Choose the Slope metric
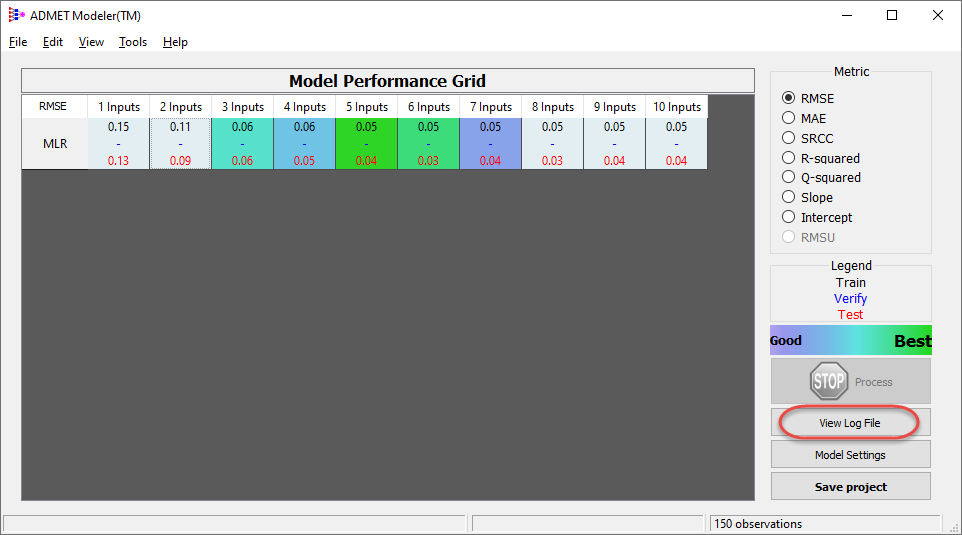 coord(788,197)
